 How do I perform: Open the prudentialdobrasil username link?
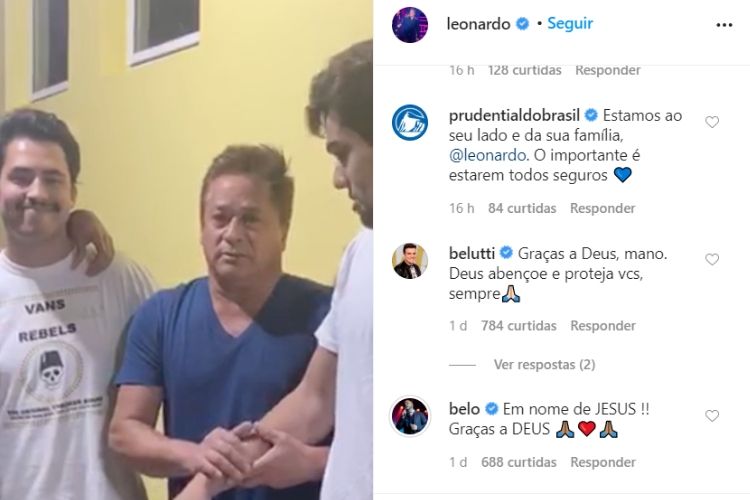click(514, 116)
